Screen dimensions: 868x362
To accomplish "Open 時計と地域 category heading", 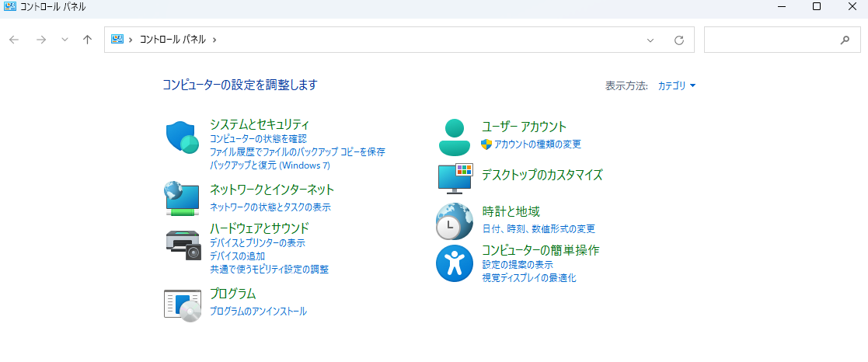I will (x=511, y=211).
